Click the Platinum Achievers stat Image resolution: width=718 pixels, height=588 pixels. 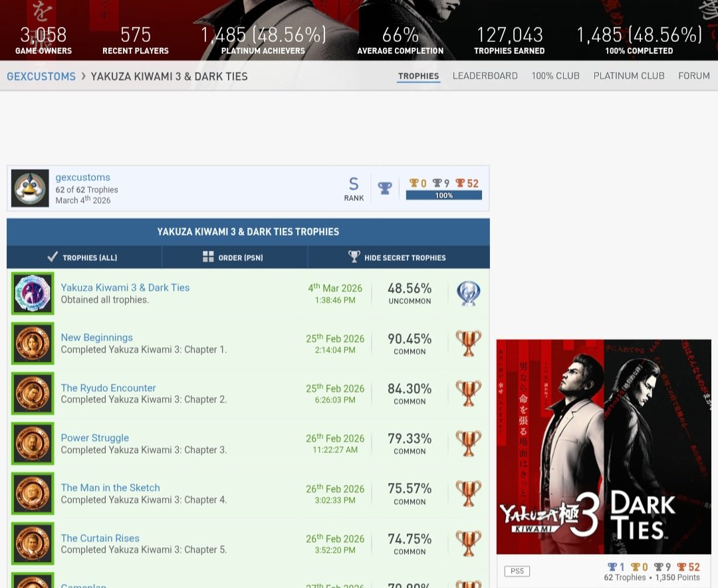263,41
